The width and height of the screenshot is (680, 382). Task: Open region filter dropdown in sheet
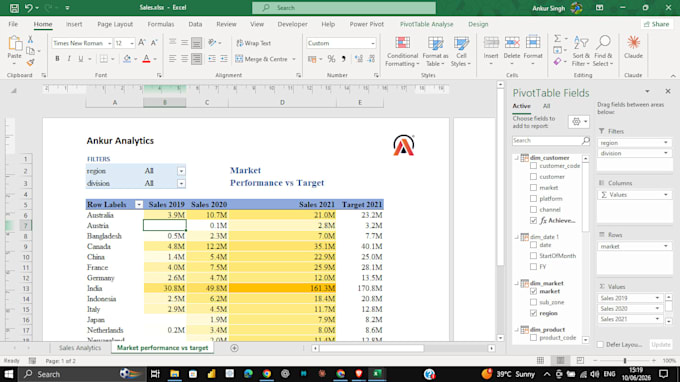181,171
